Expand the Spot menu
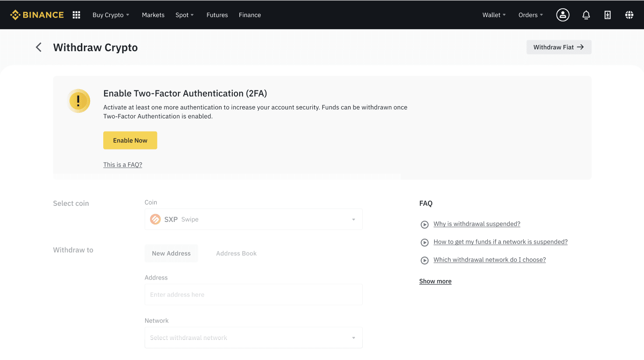 pos(184,15)
